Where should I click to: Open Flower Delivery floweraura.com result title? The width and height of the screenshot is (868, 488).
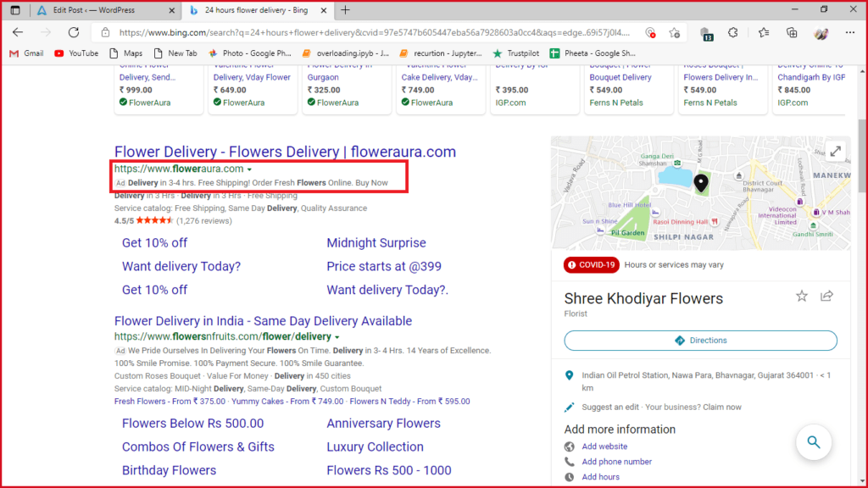pos(285,152)
